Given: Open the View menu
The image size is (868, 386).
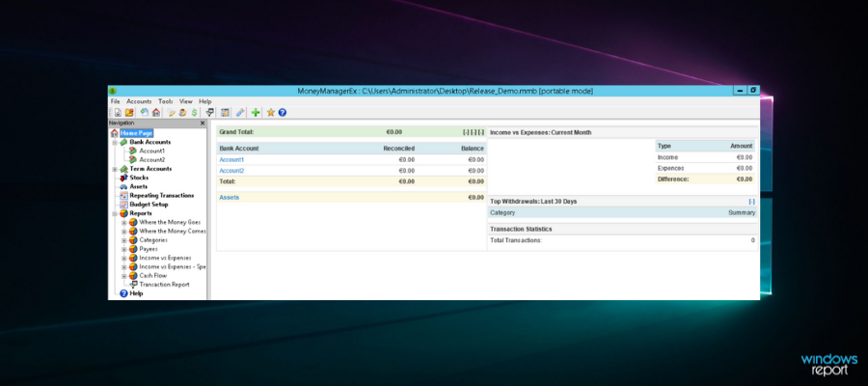Looking at the screenshot, I should coord(186,102).
